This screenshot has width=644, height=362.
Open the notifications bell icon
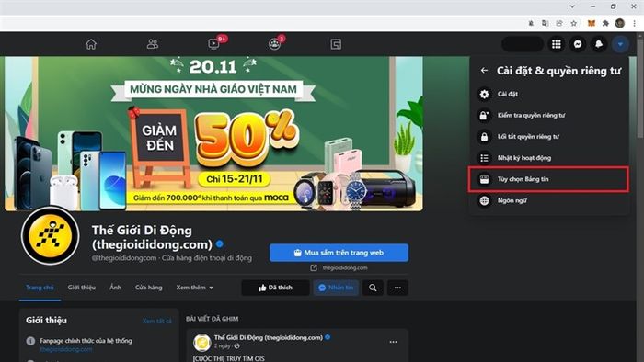599,44
